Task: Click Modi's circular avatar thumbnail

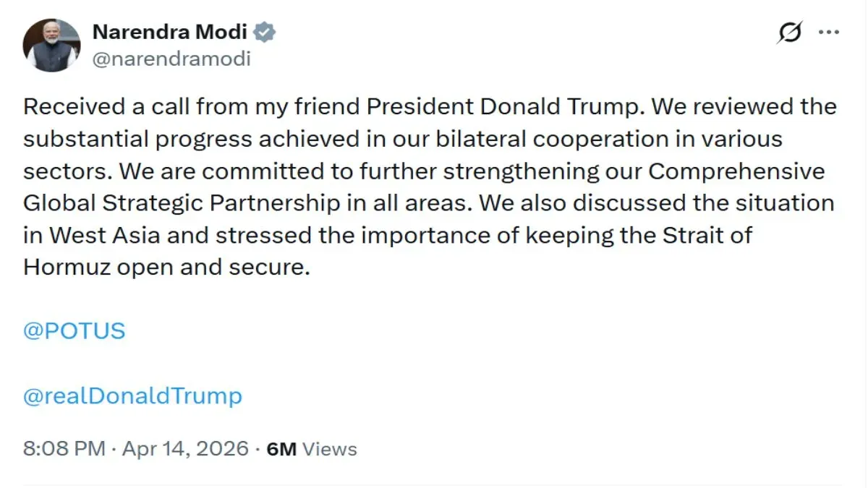Action: [52, 43]
